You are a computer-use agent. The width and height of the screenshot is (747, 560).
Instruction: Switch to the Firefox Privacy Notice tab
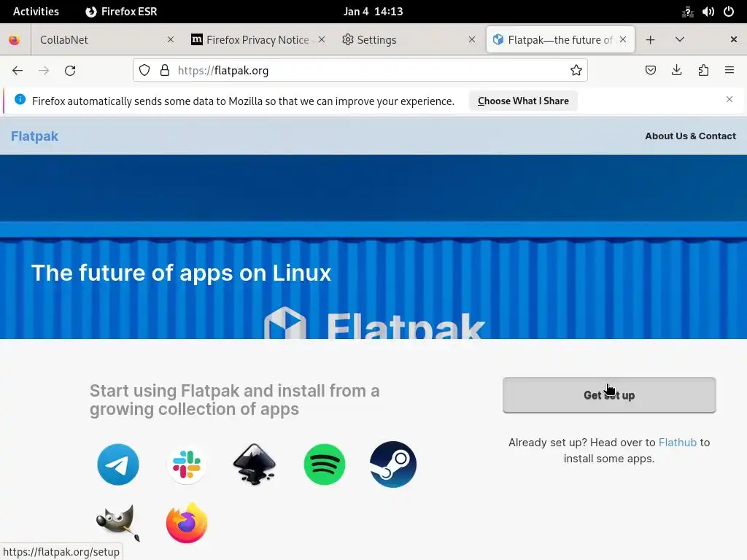coord(258,39)
